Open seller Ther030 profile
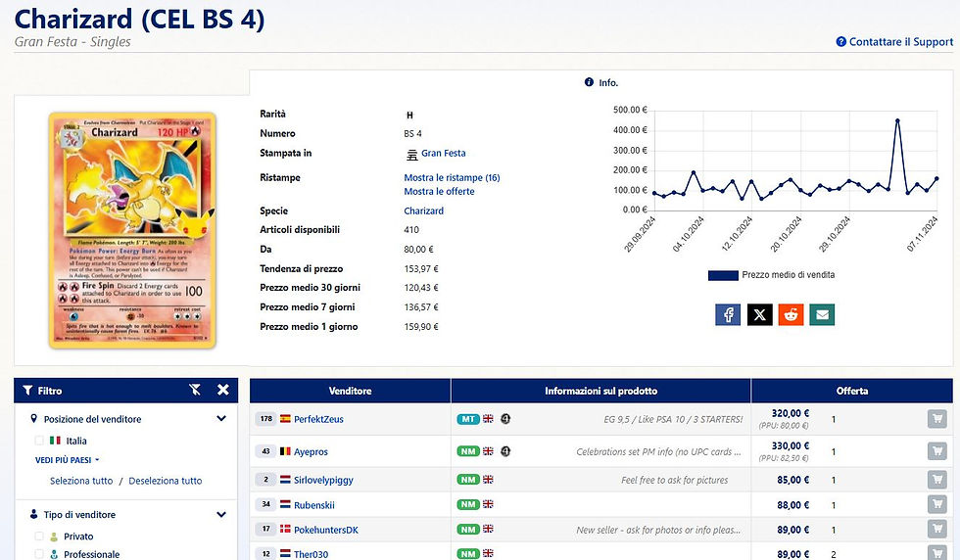Viewport: 960px width, 560px height. coord(312,554)
